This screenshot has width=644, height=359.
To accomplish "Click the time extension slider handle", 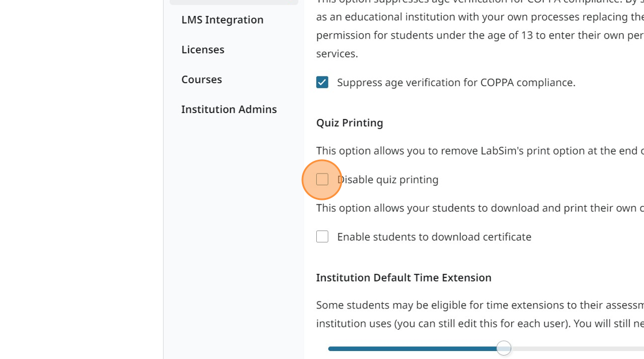I will tap(504, 348).
